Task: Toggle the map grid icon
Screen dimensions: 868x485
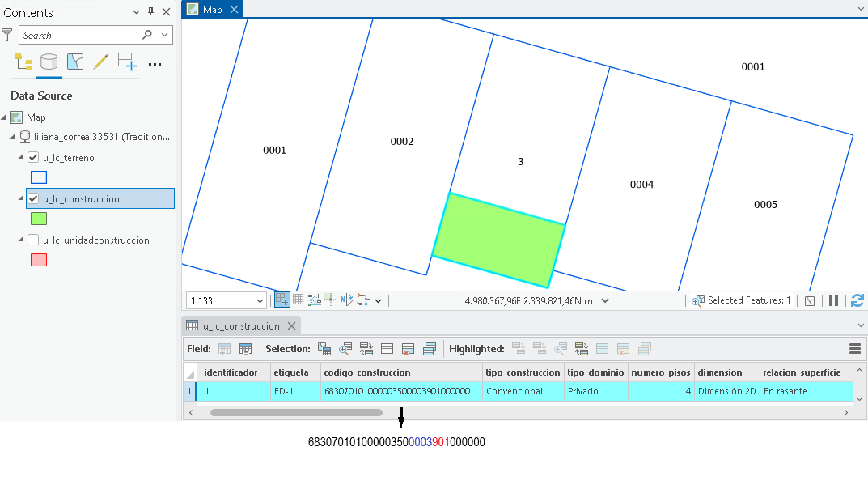Action: coord(298,300)
